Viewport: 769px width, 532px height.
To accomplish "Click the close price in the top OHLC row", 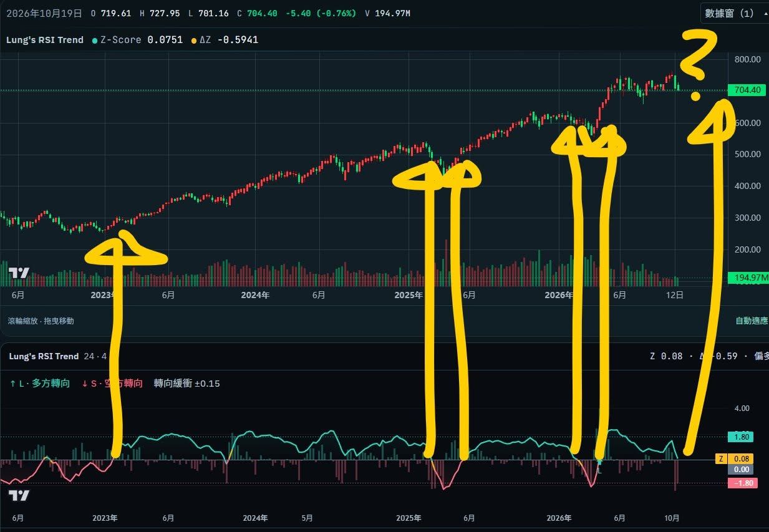I will 257,12.
